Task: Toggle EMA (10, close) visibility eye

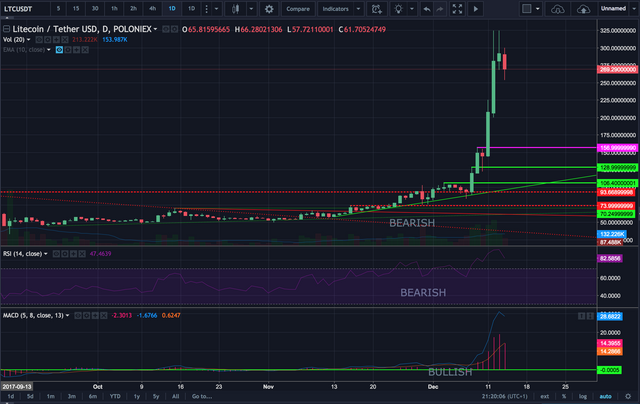Action: pyautogui.click(x=59, y=50)
